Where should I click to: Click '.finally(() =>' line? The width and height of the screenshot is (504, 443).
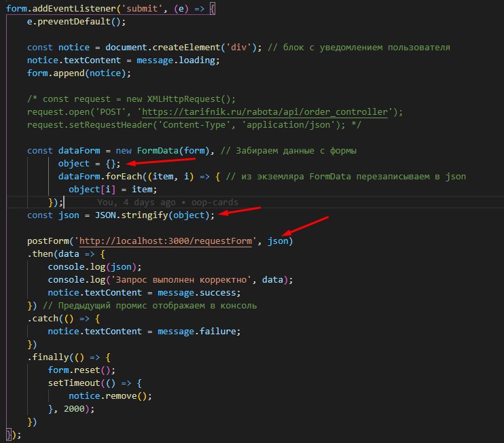point(69,357)
